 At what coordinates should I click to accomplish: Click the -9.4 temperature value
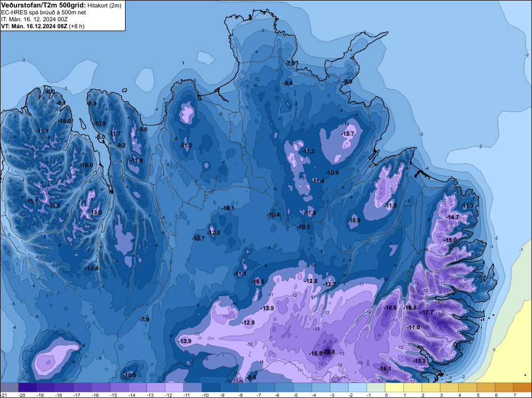(x=288, y=83)
